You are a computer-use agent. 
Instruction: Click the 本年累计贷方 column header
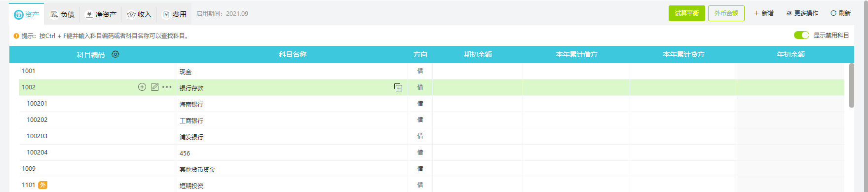click(x=683, y=54)
